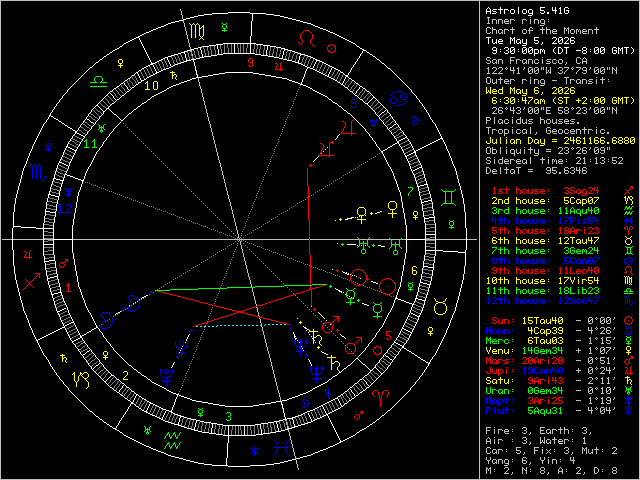Click the 'San Francisco, CA' location text
640x480 pixels.
click(536, 61)
